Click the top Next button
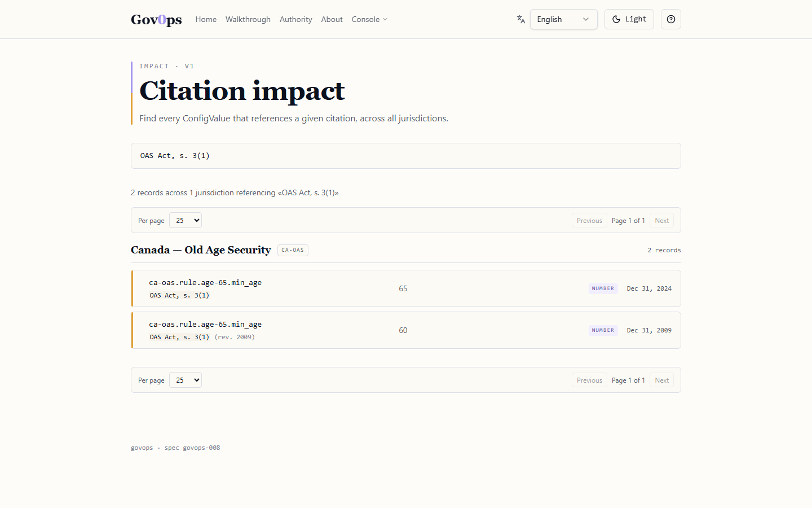 coord(662,221)
